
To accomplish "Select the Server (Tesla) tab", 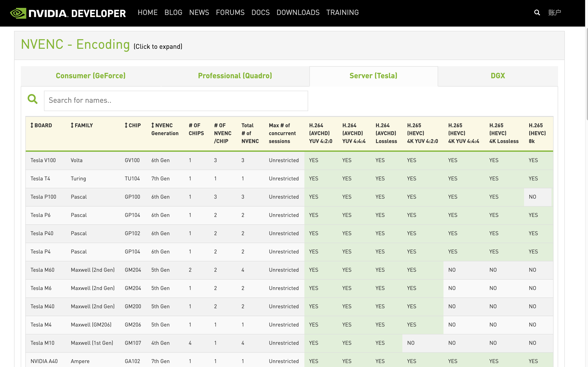I will tap(373, 76).
